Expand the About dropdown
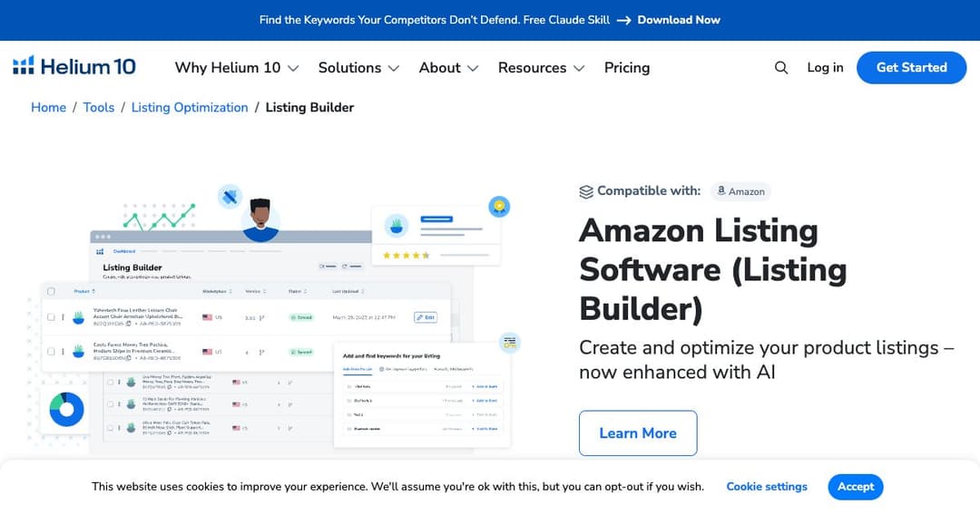 point(448,67)
